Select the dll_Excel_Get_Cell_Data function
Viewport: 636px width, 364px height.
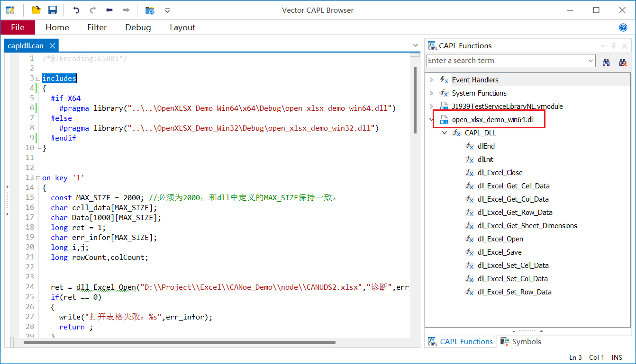pyautogui.click(x=514, y=186)
